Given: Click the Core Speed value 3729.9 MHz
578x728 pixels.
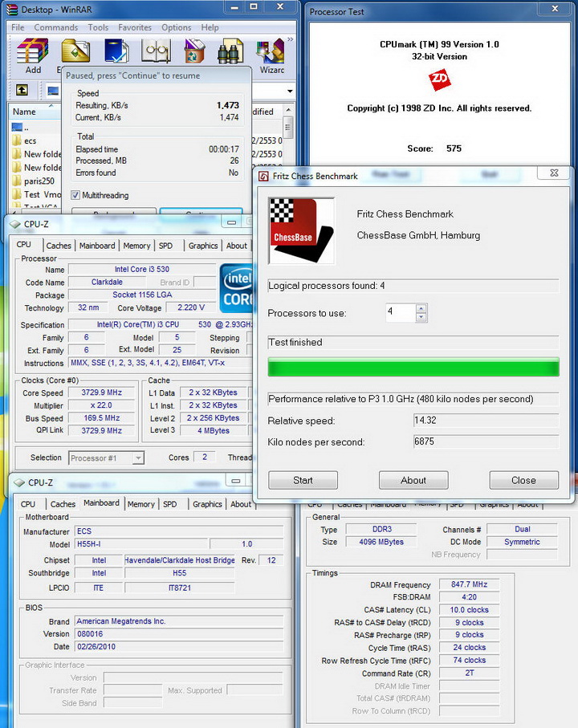Looking at the screenshot, I should click(x=102, y=392).
